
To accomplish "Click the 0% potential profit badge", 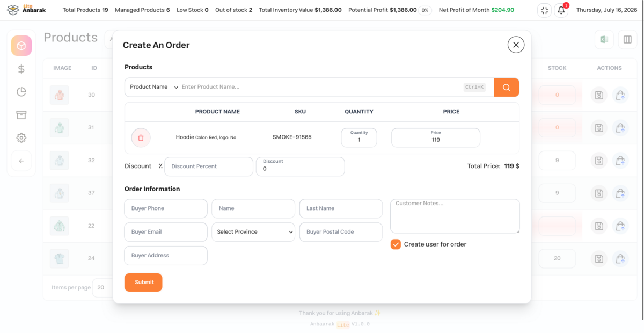I will point(425,10).
